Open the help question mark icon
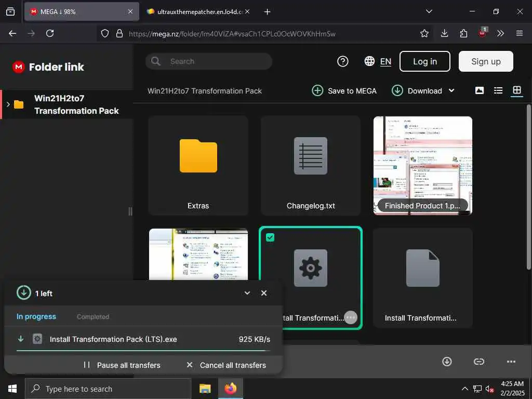Viewport: 532px width, 399px height. [x=343, y=61]
